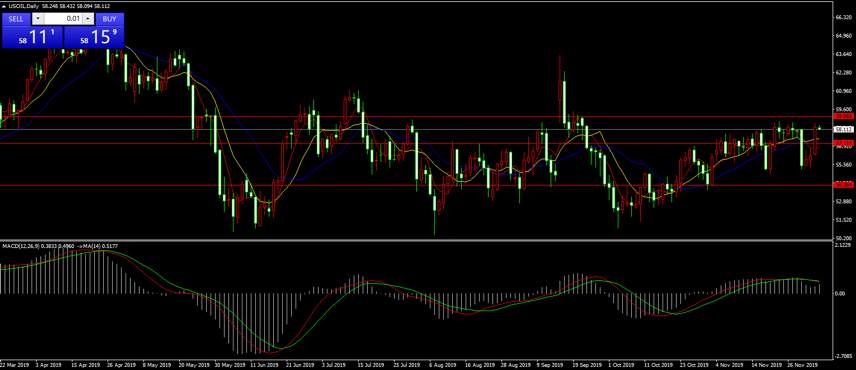Click the 66.320 price axis label
The width and height of the screenshot is (856, 370).
point(843,17)
